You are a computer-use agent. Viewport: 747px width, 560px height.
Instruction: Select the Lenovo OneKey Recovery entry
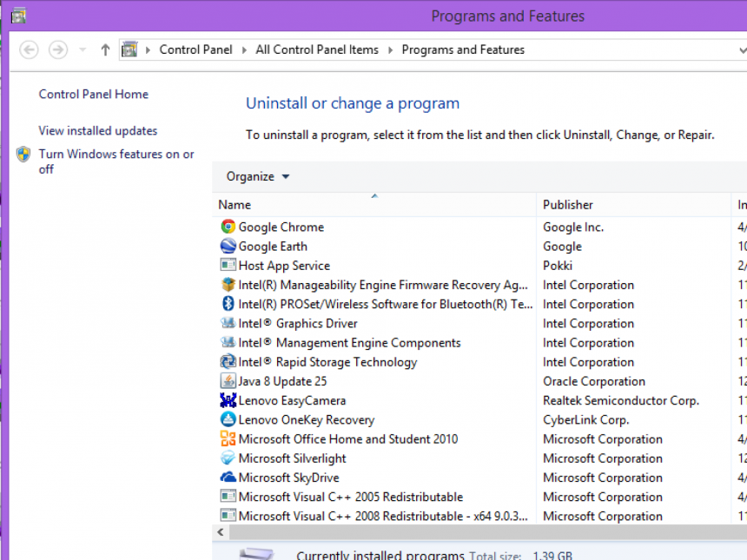[307, 419]
